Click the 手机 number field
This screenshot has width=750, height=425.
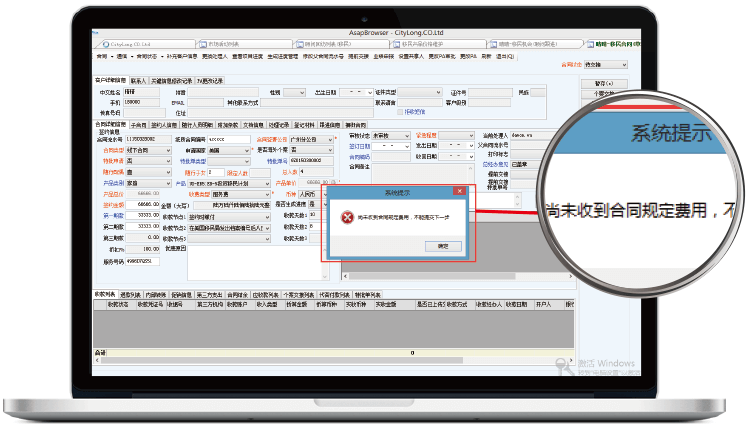141,102
